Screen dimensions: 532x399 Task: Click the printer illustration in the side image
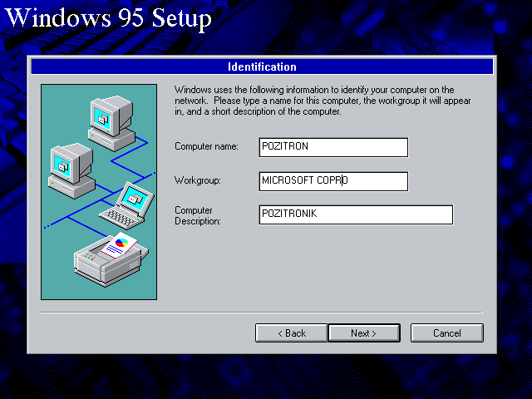(x=111, y=259)
